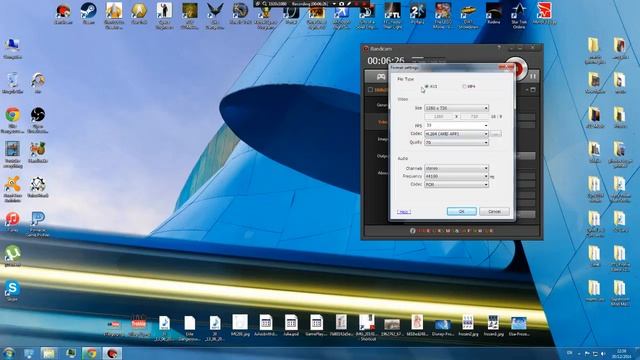Click the custom width field showing 1280

coord(439,117)
